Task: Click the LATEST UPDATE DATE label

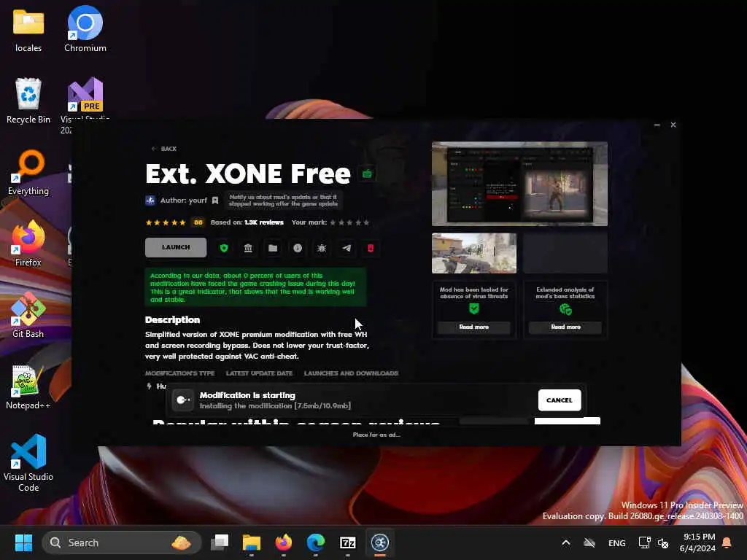Action: tap(259, 373)
